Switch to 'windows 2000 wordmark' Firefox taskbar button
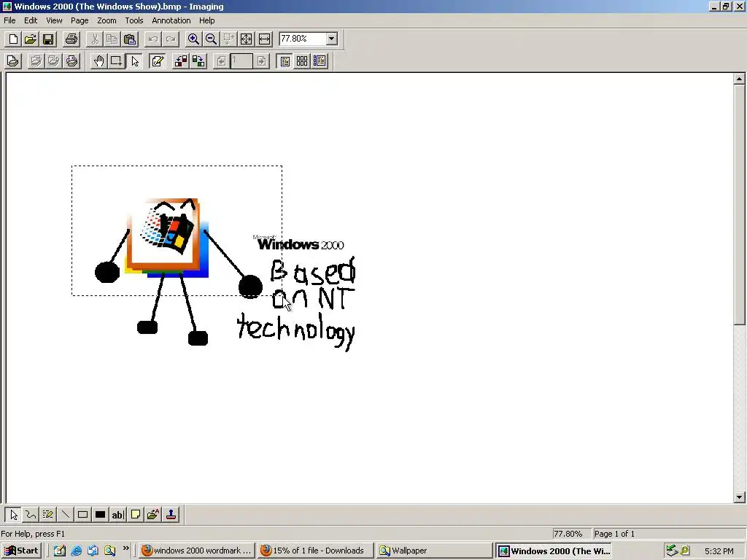 pos(197,551)
